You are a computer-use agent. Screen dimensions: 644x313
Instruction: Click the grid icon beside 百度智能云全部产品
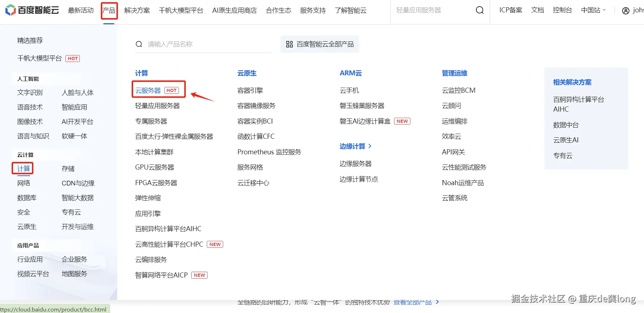(x=289, y=44)
